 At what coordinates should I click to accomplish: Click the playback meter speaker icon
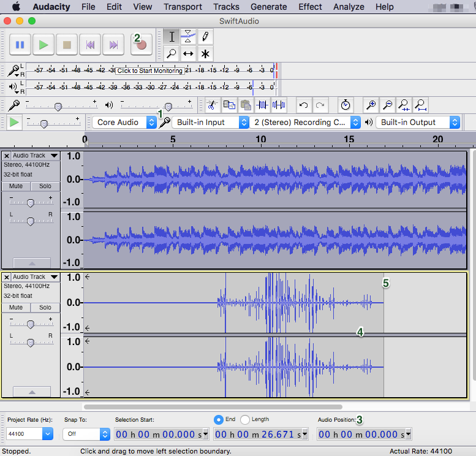tap(13, 87)
